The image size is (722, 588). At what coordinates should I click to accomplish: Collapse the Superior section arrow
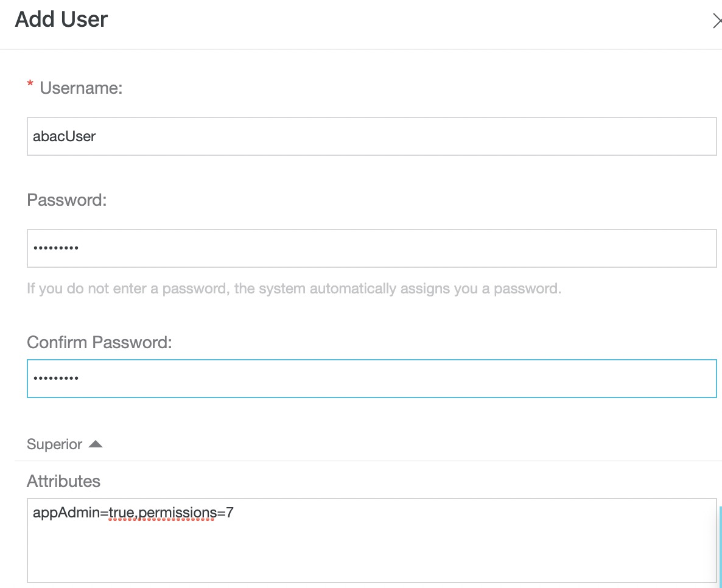coord(96,444)
